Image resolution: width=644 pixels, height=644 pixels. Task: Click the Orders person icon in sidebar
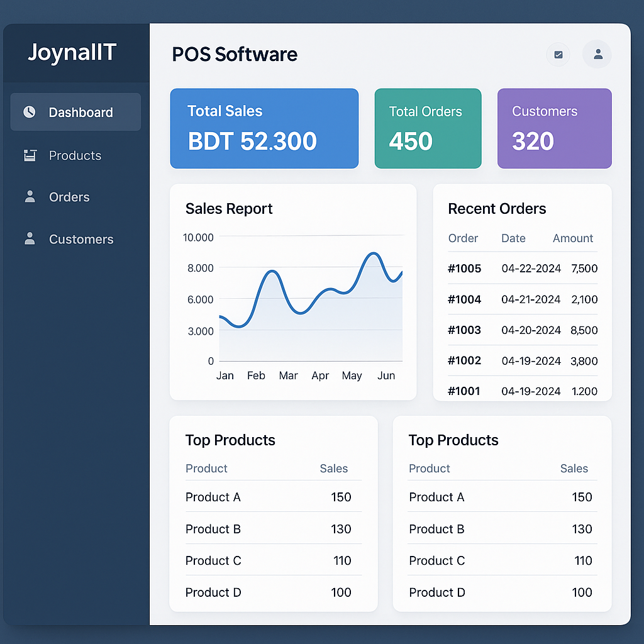coord(29,197)
